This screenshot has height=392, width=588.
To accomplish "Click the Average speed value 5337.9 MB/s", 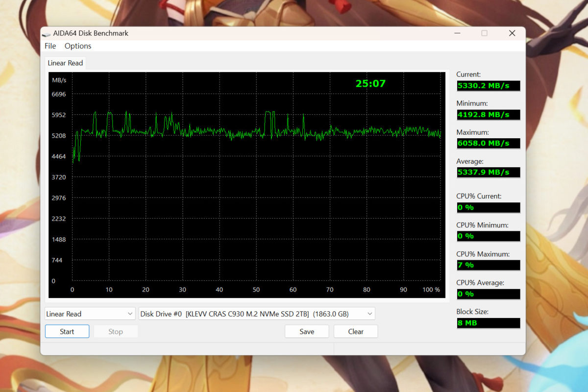I will [488, 172].
